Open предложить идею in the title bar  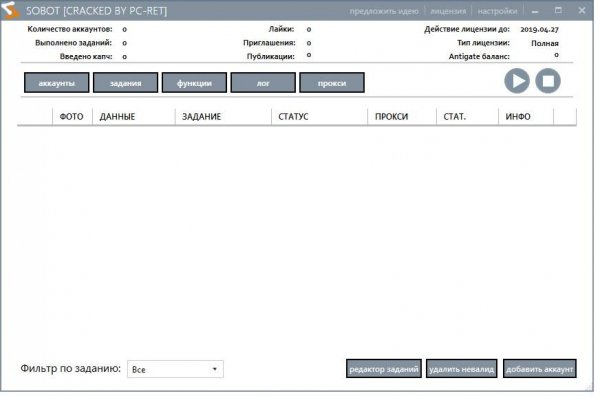point(384,11)
